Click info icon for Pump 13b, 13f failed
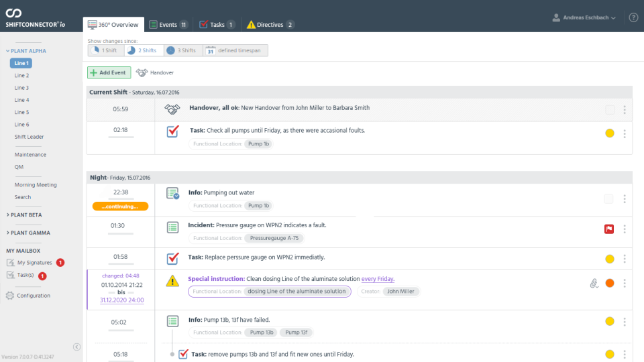The image size is (644, 362). click(172, 321)
